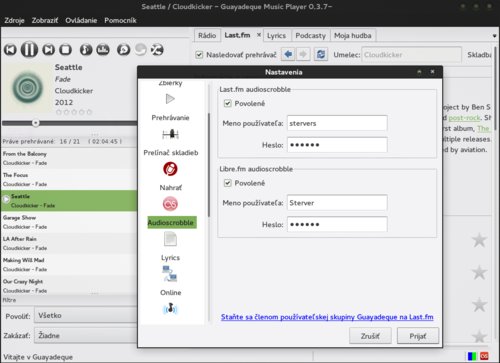Toggle the repeat playlist icon

[124, 50]
